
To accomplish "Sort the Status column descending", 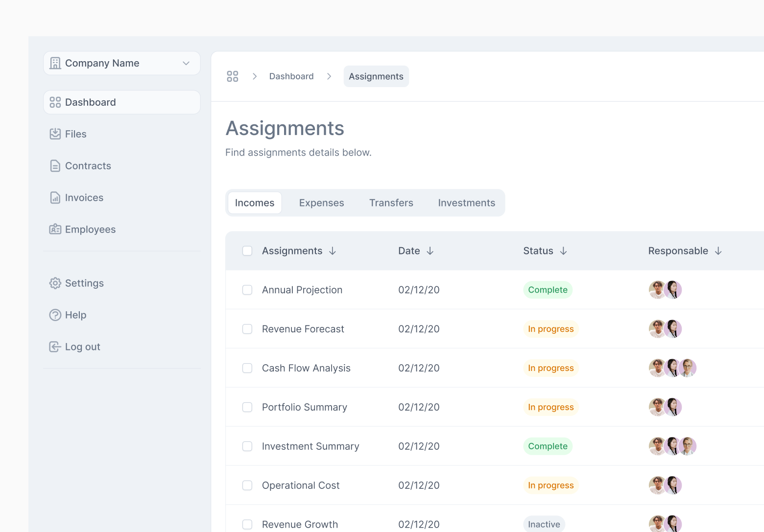I will [x=563, y=251].
